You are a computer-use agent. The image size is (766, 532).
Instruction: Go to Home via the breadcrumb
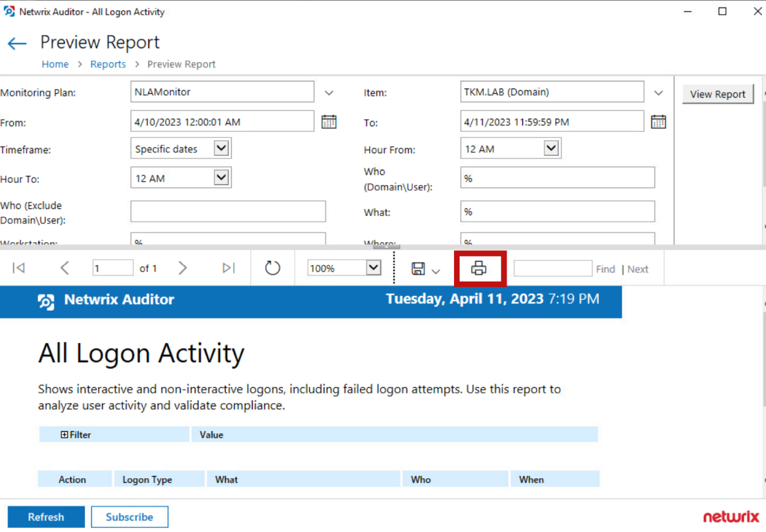point(55,63)
